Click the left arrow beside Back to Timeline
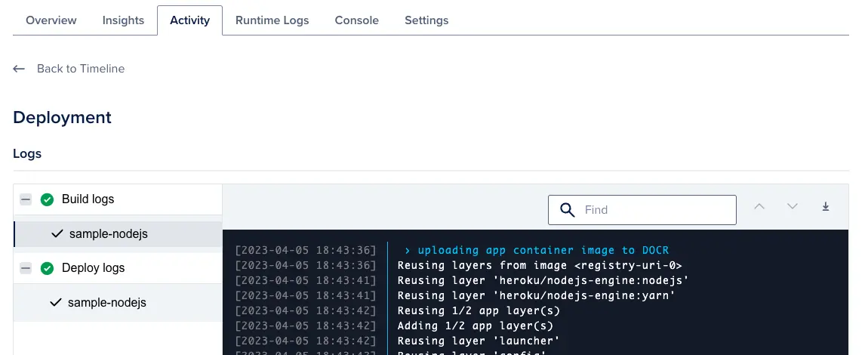 (19, 69)
